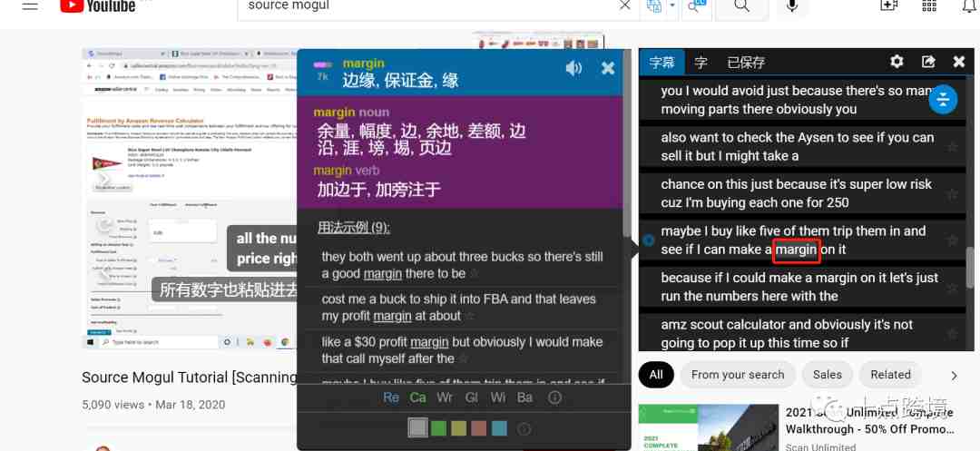Pick the teal blue color swatch
980x451 pixels.
click(499, 428)
